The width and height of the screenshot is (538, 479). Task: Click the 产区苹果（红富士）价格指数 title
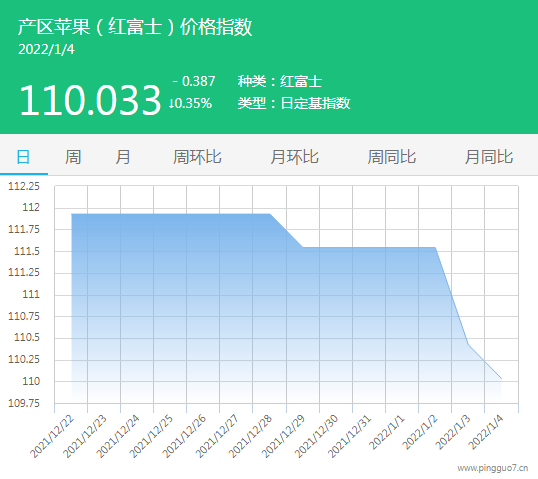(x=135, y=27)
